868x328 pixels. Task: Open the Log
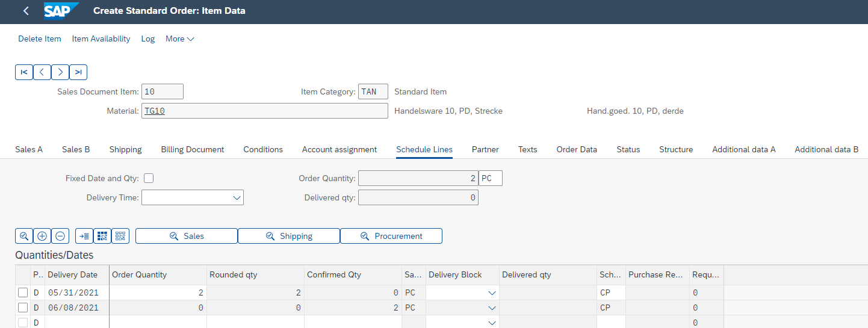(148, 39)
